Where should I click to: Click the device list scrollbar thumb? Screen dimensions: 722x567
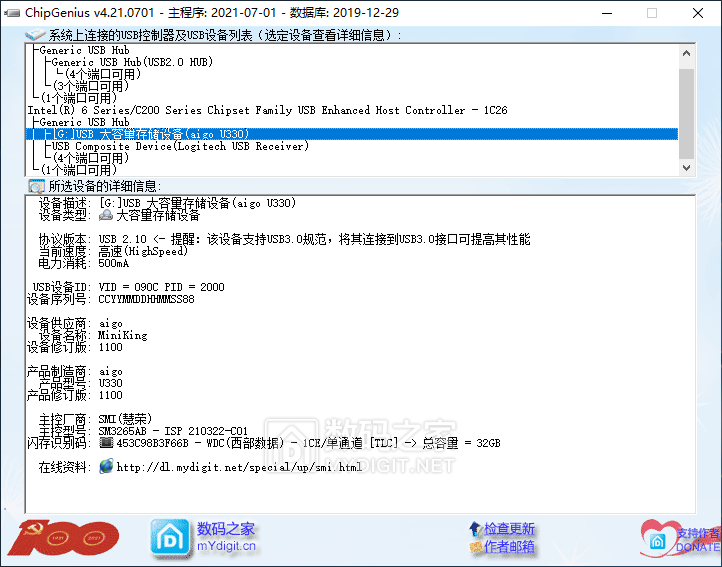pos(686,113)
